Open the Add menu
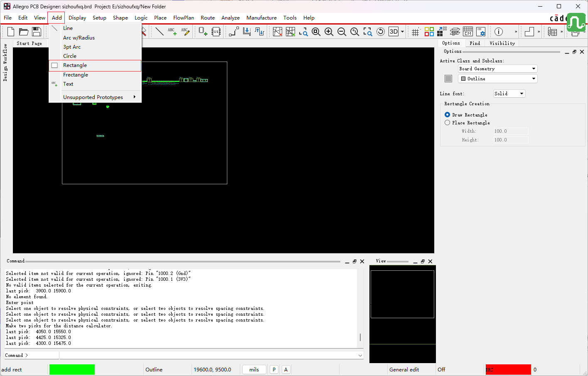 click(x=57, y=17)
